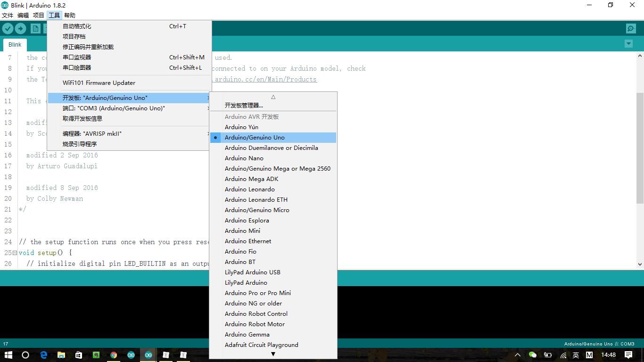Open the 项目 menu
The width and height of the screenshot is (644, 362).
pyautogui.click(x=39, y=16)
